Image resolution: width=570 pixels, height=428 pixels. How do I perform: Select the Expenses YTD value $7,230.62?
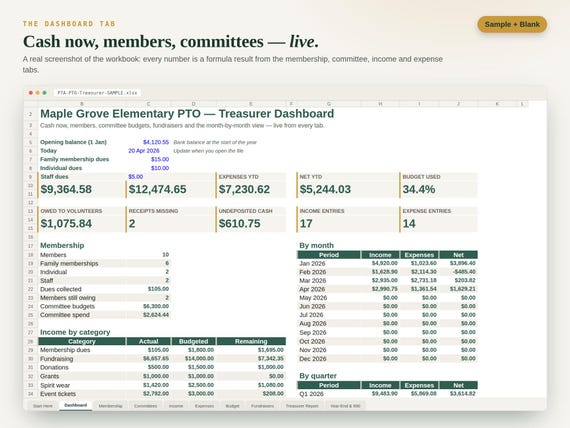click(x=244, y=189)
